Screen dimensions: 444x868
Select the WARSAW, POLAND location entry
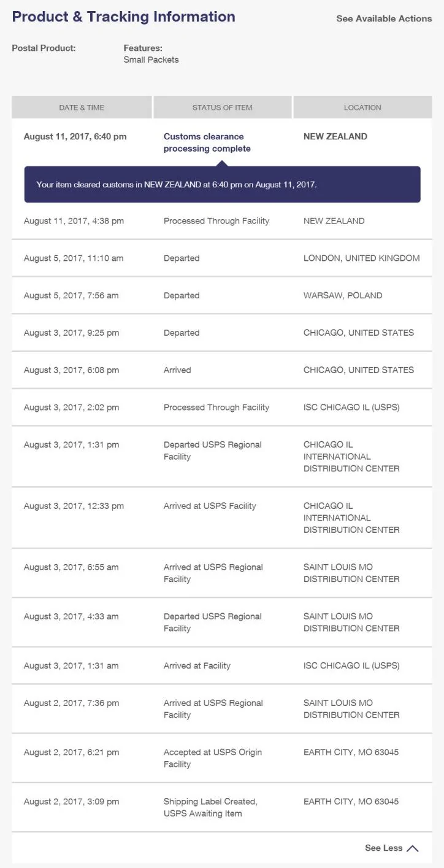343,295
